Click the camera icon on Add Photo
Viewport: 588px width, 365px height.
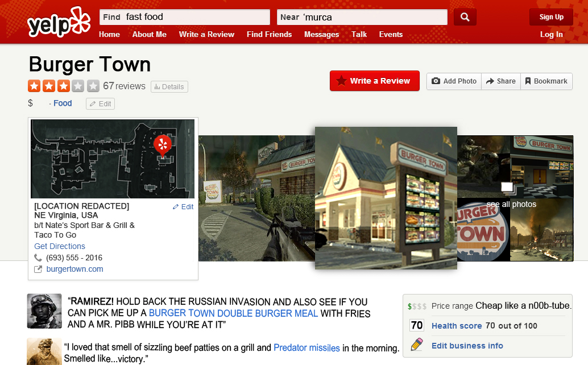(x=436, y=81)
